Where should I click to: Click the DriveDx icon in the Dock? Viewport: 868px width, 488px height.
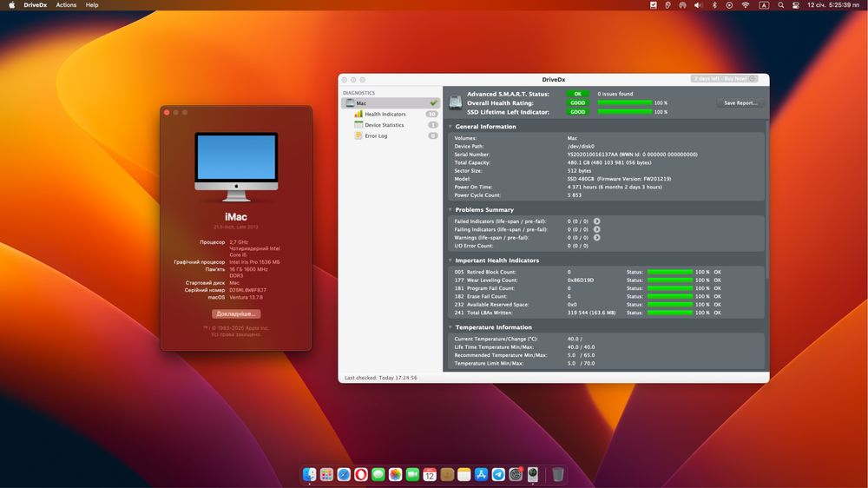pos(533,474)
